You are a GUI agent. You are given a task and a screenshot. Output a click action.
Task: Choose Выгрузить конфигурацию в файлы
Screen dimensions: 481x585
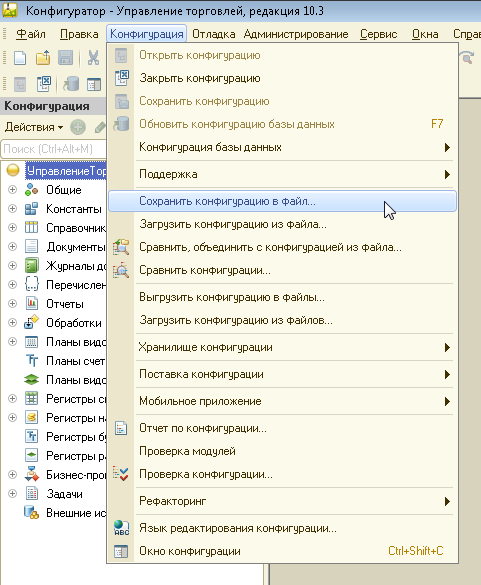point(282,297)
